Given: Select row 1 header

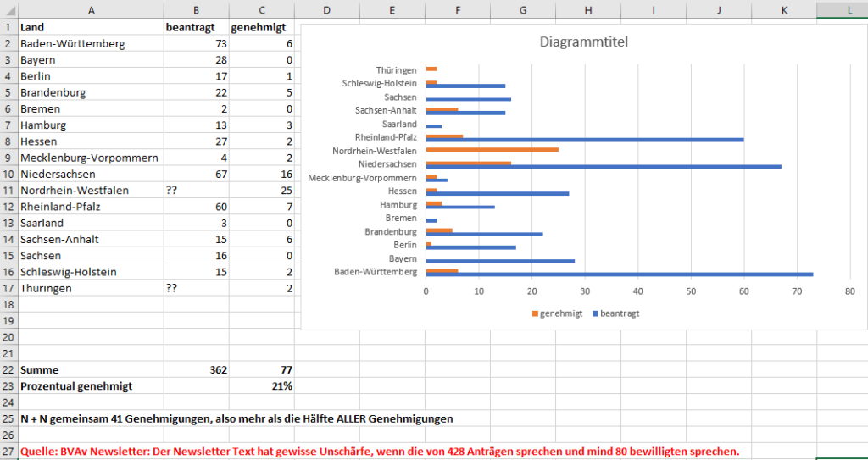Looking at the screenshot, I should click(x=8, y=27).
